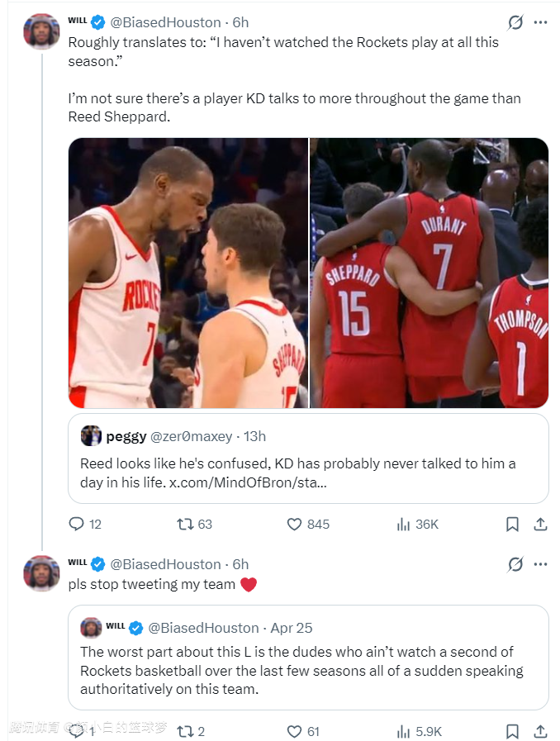Repost the KD and Reed Sheppard tweet
The image size is (560, 741).
[186, 524]
